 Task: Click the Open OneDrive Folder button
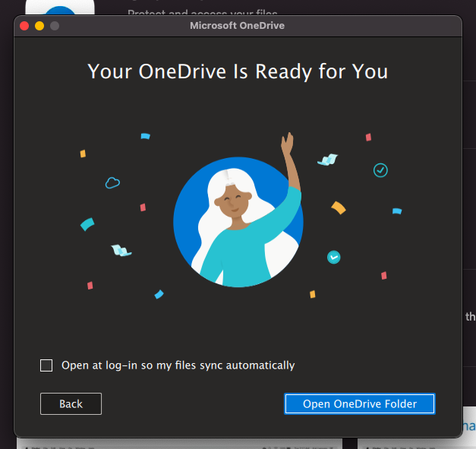tap(360, 403)
